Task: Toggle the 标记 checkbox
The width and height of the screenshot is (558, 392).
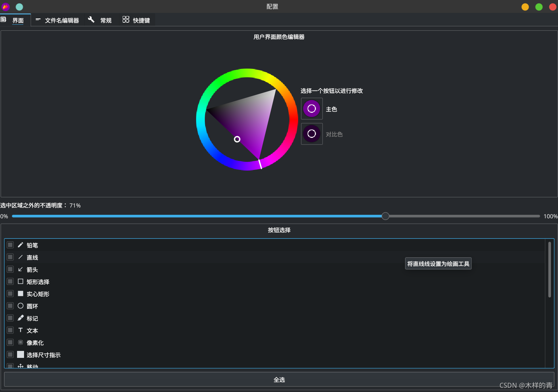Action: click(x=10, y=318)
